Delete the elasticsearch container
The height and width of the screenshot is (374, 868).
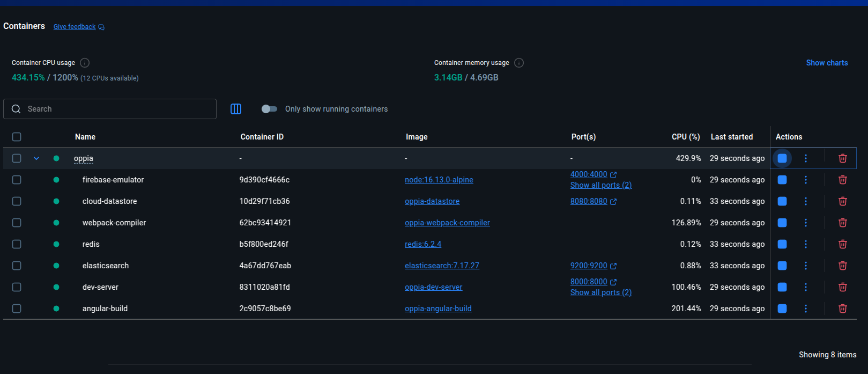click(842, 266)
